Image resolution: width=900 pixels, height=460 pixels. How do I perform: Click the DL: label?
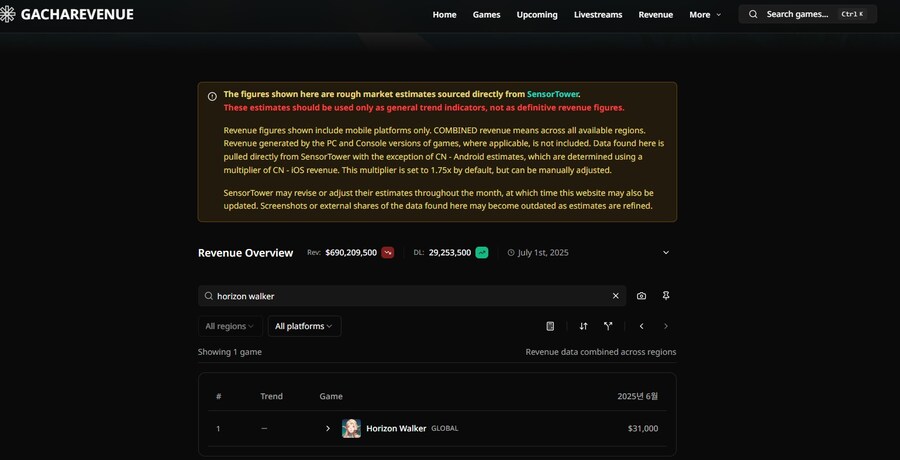point(418,253)
